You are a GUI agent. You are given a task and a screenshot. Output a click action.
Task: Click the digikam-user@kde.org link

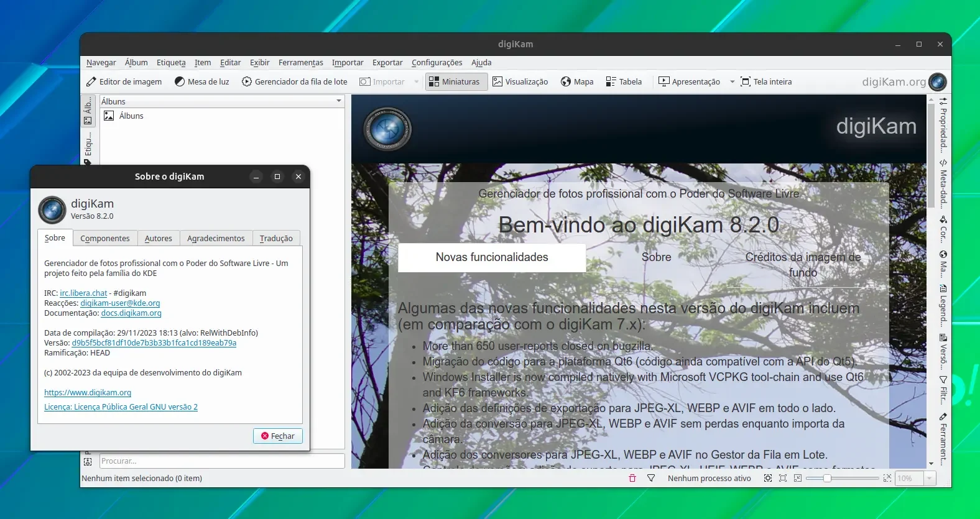[x=120, y=303]
